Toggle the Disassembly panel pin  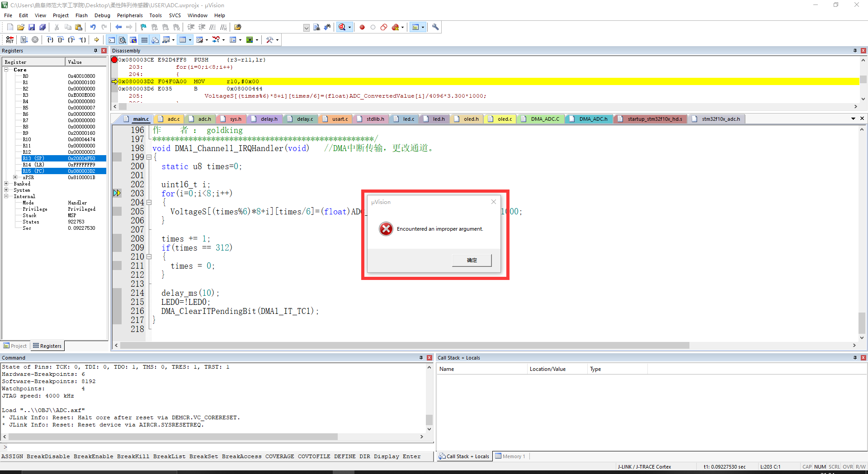tap(855, 51)
